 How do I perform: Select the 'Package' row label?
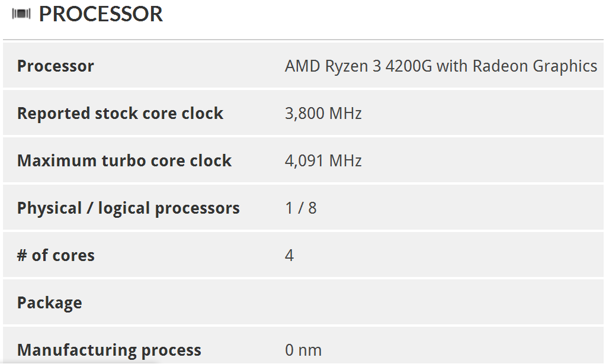(x=50, y=302)
